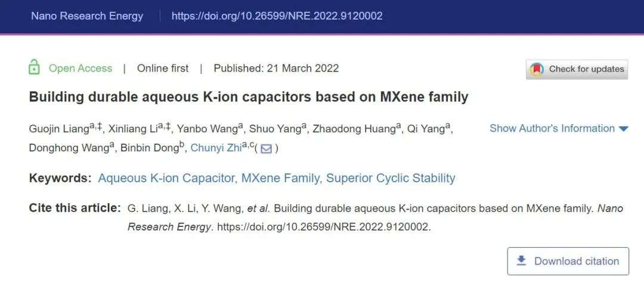Click the green open access lock icon
644x292 pixels.
coord(34,67)
